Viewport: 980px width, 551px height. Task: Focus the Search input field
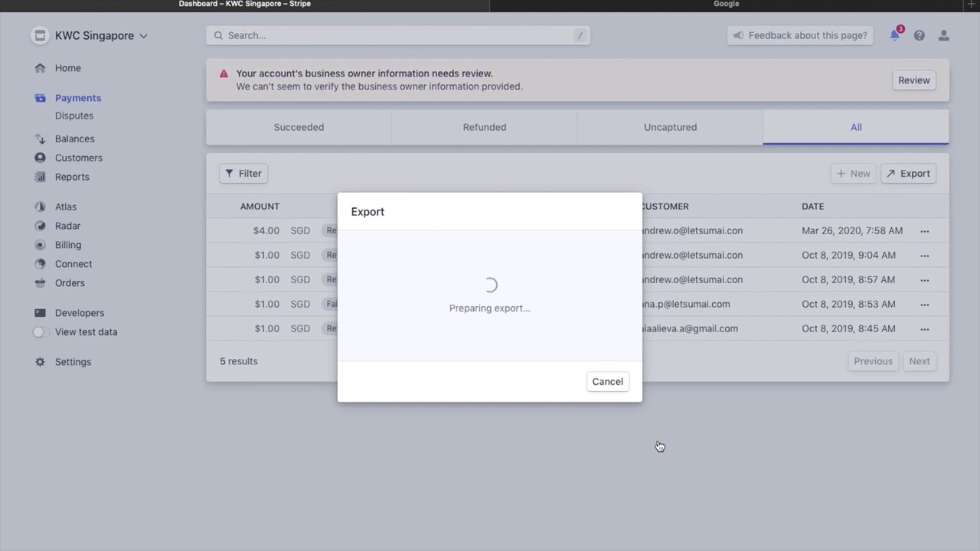tap(397, 35)
